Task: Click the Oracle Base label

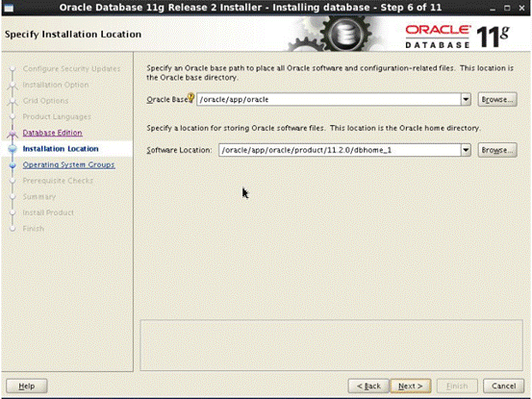Action: 167,99
